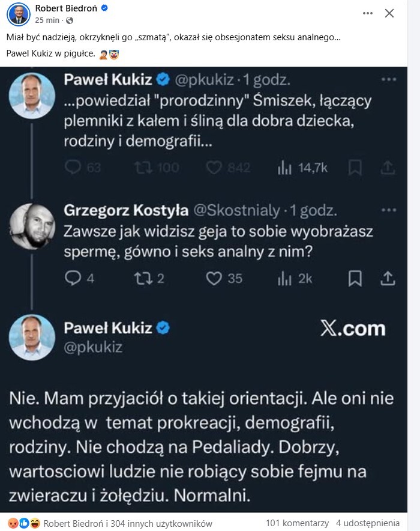420x531 pixels.
Task: Bookmark Paweł Kukiz's first tweet
Action: point(355,168)
